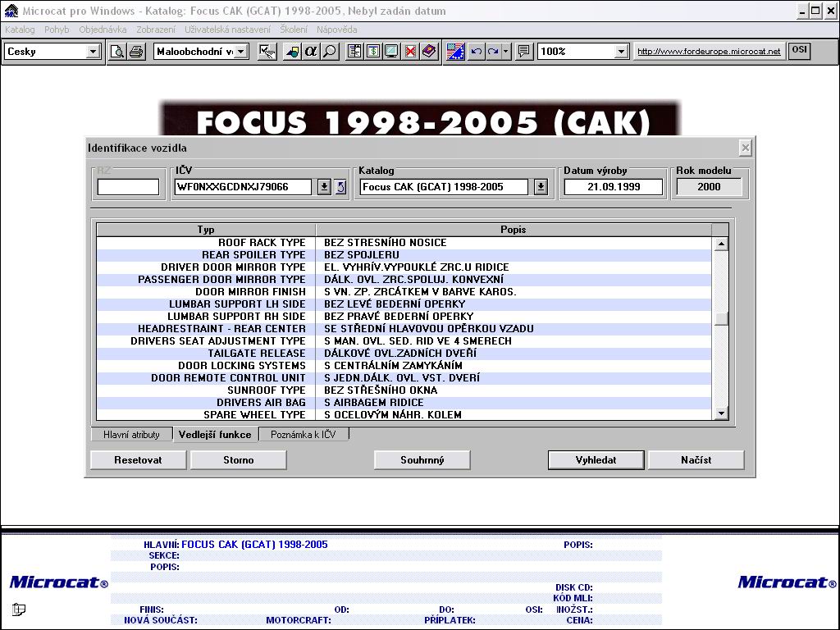Click the alpha symbol toolbar icon

(x=311, y=52)
